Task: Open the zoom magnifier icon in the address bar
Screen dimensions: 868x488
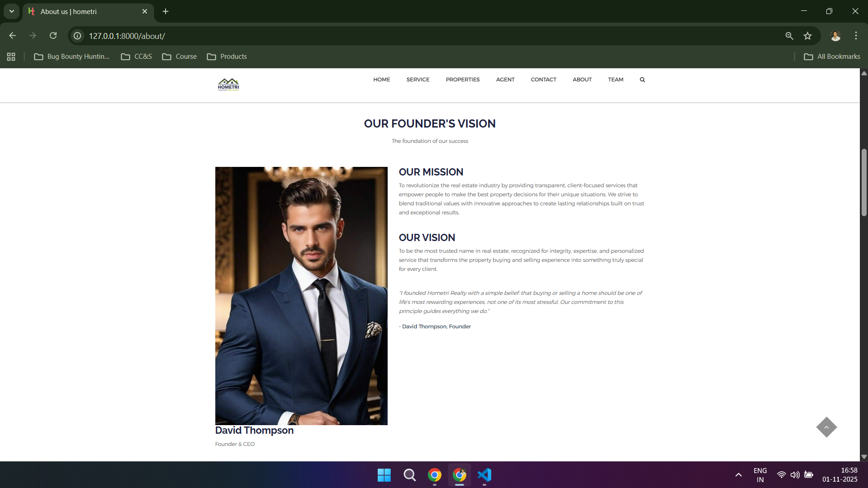Action: pyautogui.click(x=789, y=36)
